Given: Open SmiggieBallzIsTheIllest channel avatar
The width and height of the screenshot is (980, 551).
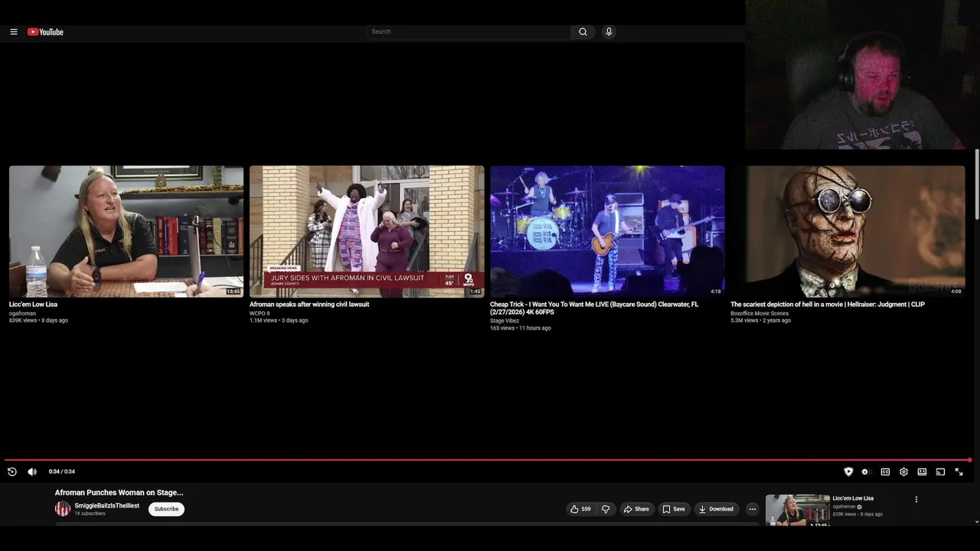Looking at the screenshot, I should pyautogui.click(x=63, y=509).
